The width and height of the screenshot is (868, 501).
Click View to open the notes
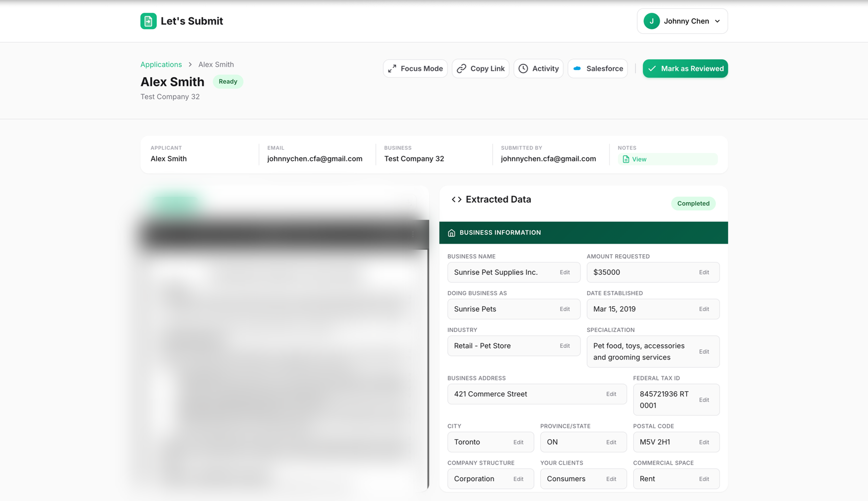point(639,159)
